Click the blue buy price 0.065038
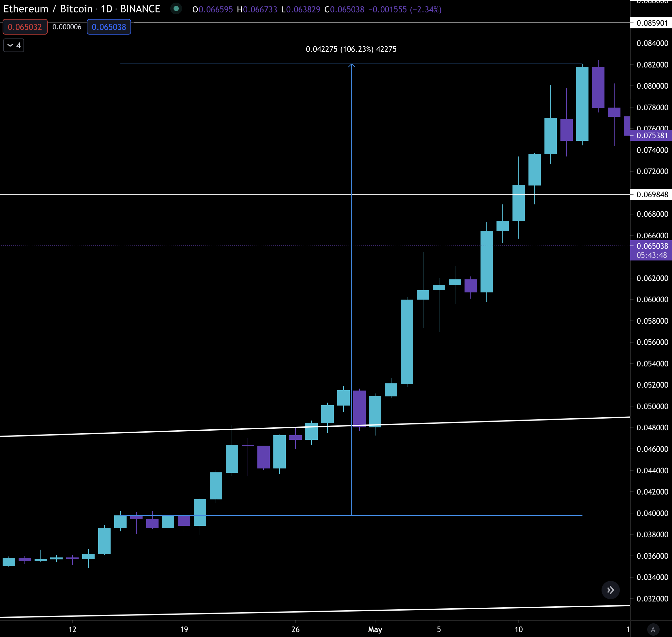Viewport: 672px width, 637px height. [x=109, y=27]
